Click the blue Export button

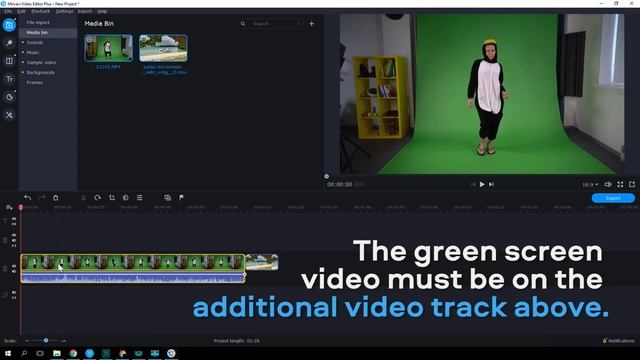[x=613, y=198]
